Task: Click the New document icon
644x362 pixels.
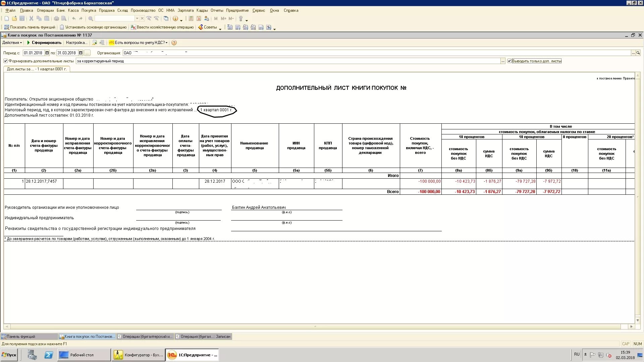Action: tap(6, 19)
